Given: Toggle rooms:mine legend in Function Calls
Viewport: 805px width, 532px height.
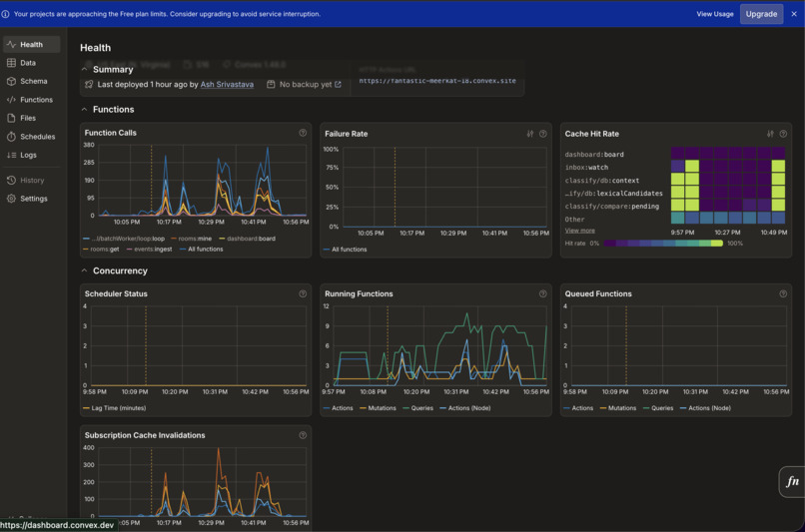Looking at the screenshot, I should (x=191, y=239).
